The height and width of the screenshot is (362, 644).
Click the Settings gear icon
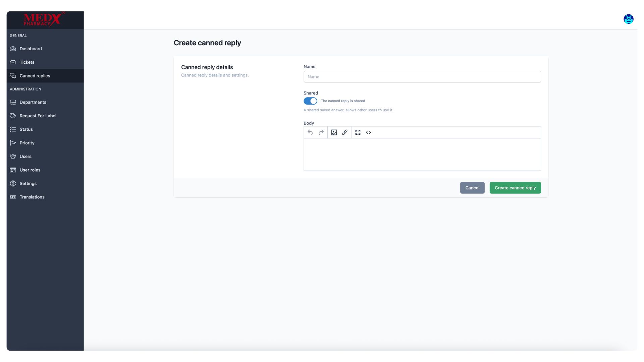[x=13, y=183]
